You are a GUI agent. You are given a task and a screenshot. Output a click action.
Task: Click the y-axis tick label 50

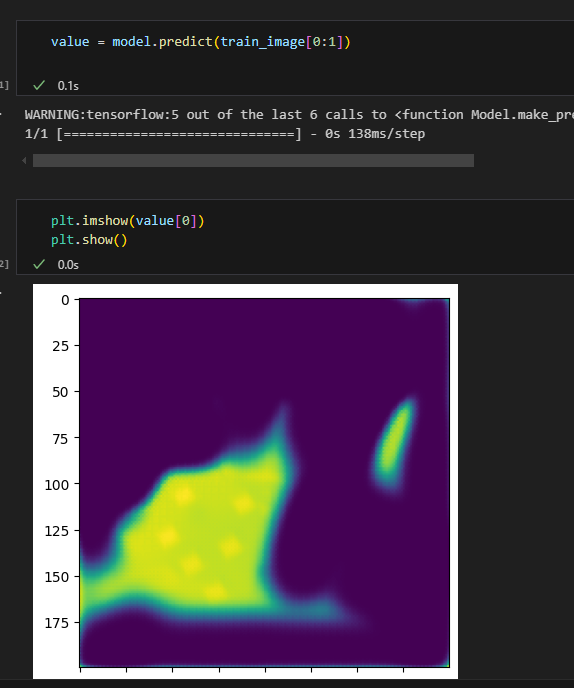click(61, 392)
